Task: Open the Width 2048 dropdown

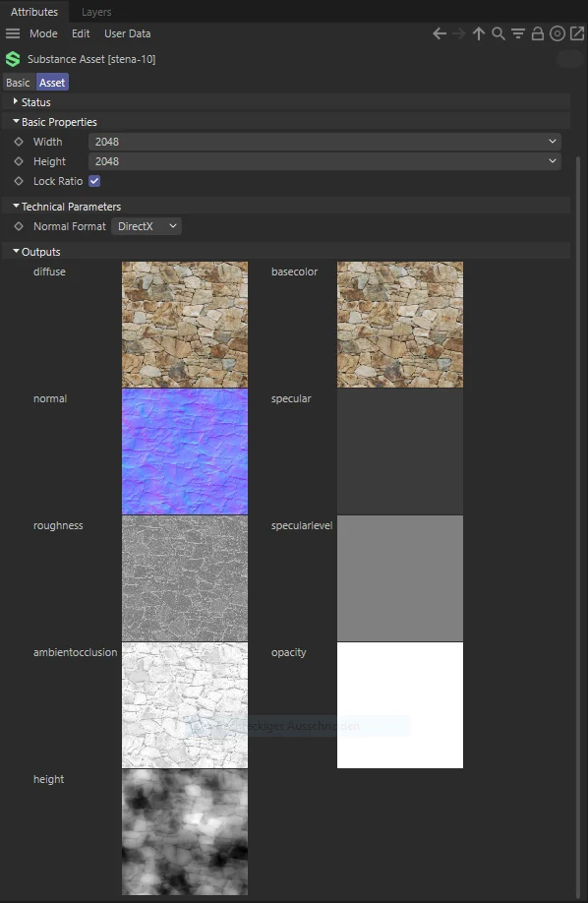Action: [x=324, y=142]
